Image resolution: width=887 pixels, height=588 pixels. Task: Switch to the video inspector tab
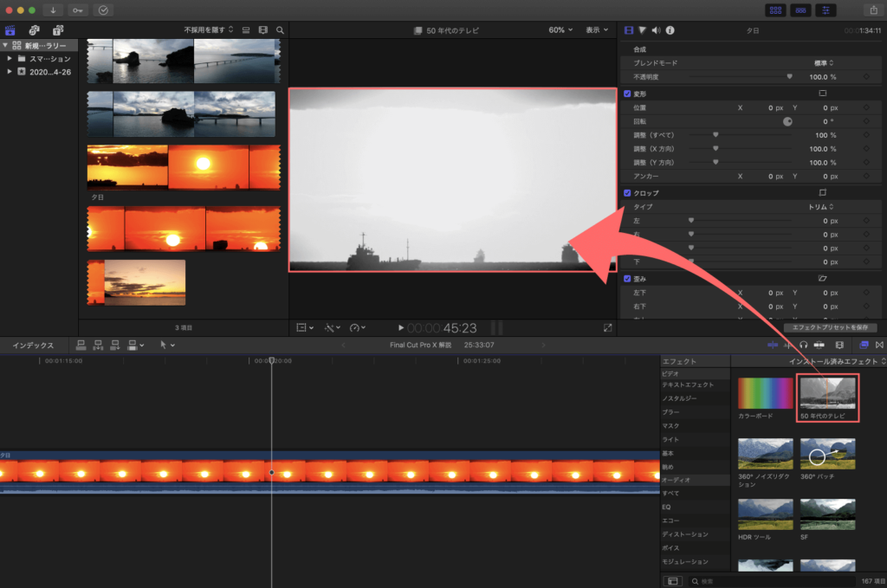pos(629,30)
